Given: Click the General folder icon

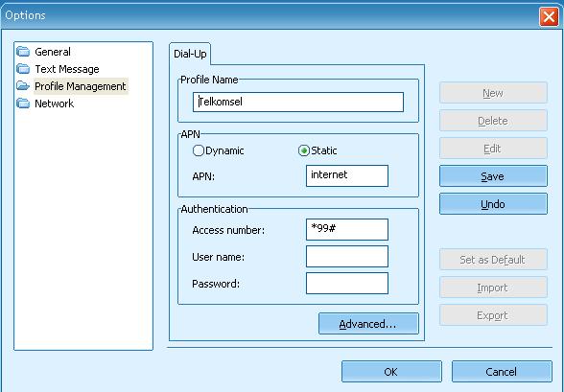Looking at the screenshot, I should pyautogui.click(x=23, y=52).
